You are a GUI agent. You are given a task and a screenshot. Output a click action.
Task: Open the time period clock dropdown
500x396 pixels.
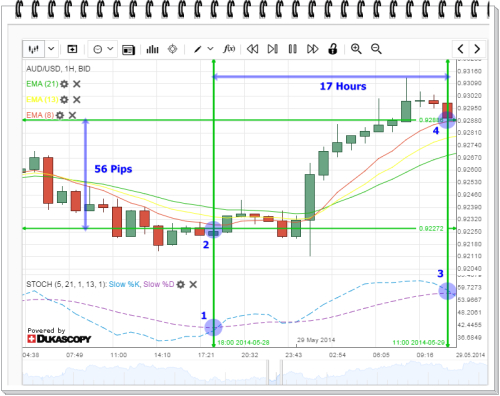tap(103, 49)
